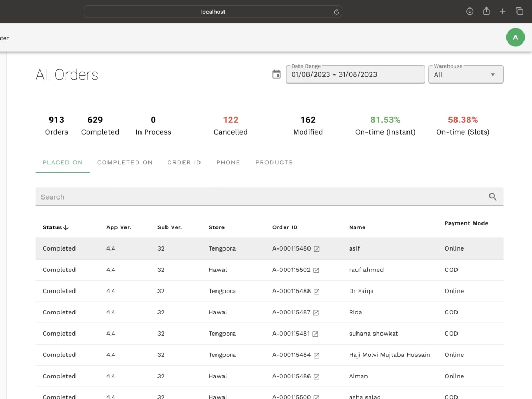Click the browser share icon

click(486, 11)
